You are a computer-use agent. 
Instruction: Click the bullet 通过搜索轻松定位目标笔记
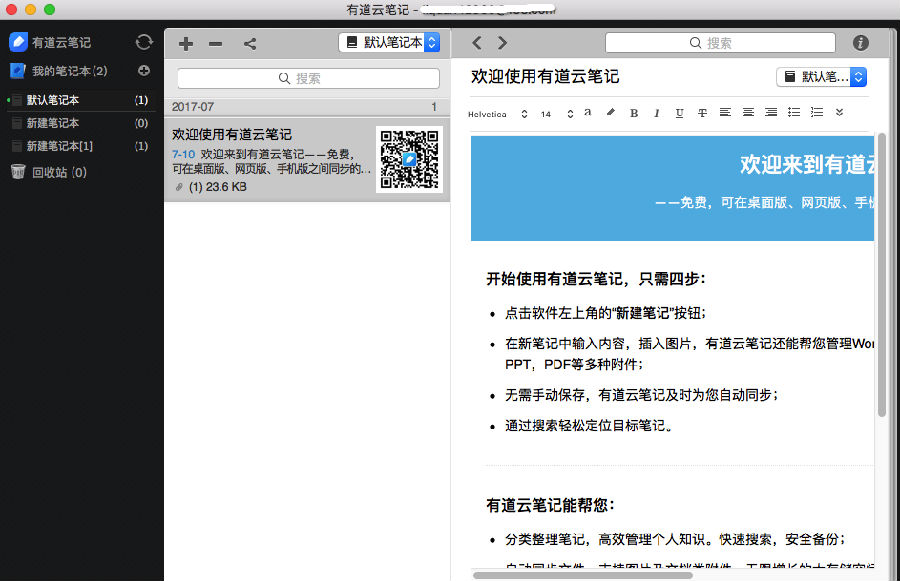point(589,425)
